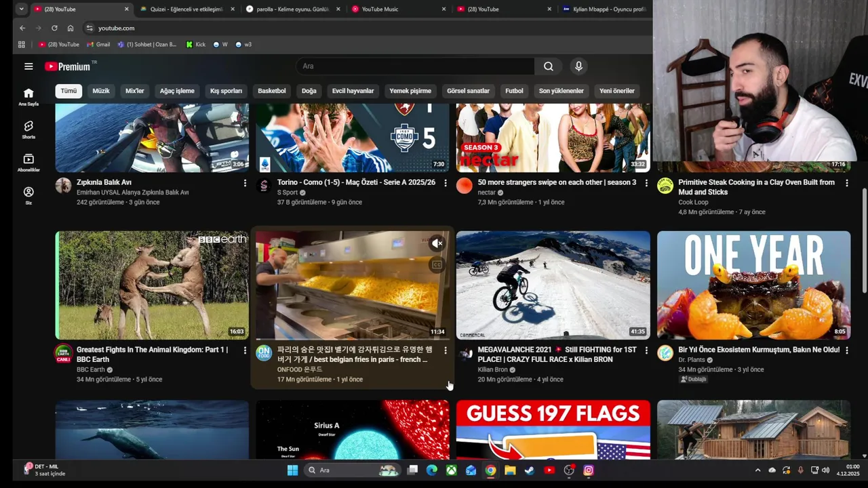Select the Tümü filter chip
The height and width of the screenshot is (488, 868).
click(68, 91)
